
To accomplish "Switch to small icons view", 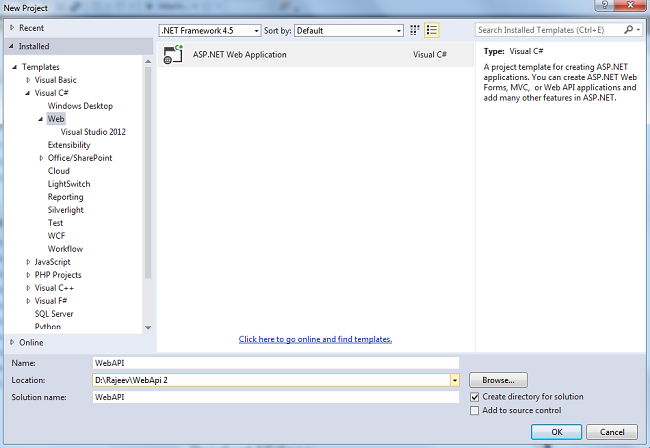I will pos(415,30).
